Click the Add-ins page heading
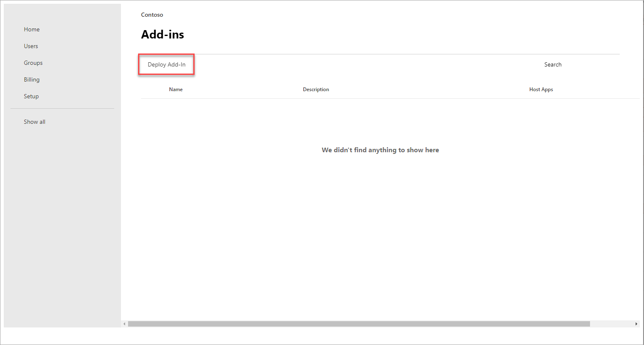Image resolution: width=644 pixels, height=345 pixels. 162,34
